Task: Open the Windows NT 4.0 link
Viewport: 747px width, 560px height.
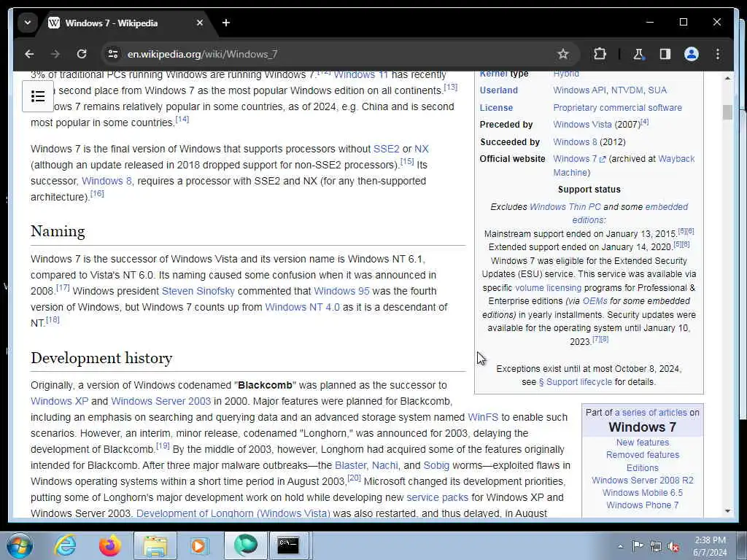Action: coord(303,307)
